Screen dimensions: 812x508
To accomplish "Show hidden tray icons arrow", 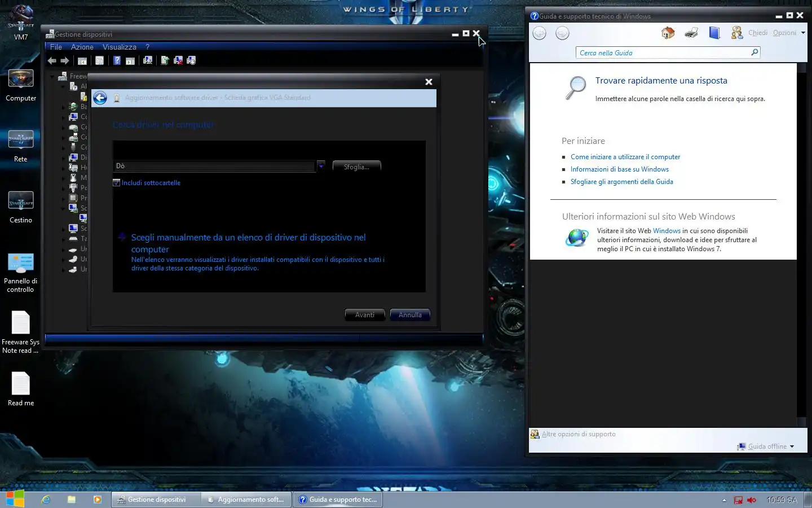I will tap(724, 500).
